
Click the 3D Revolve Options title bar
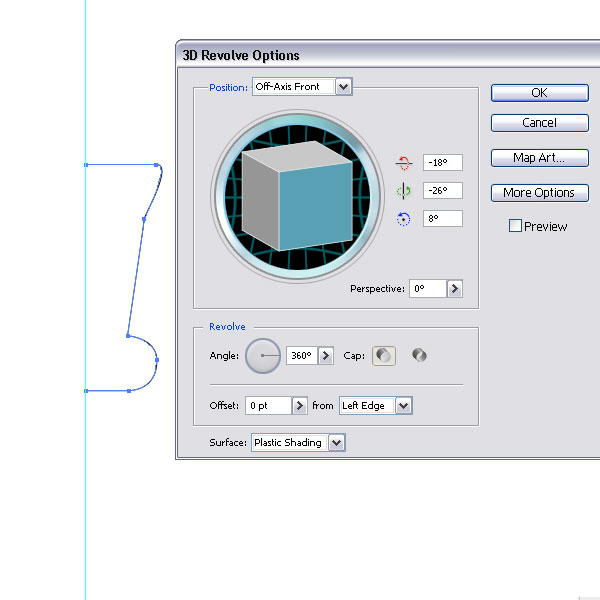coord(388,55)
